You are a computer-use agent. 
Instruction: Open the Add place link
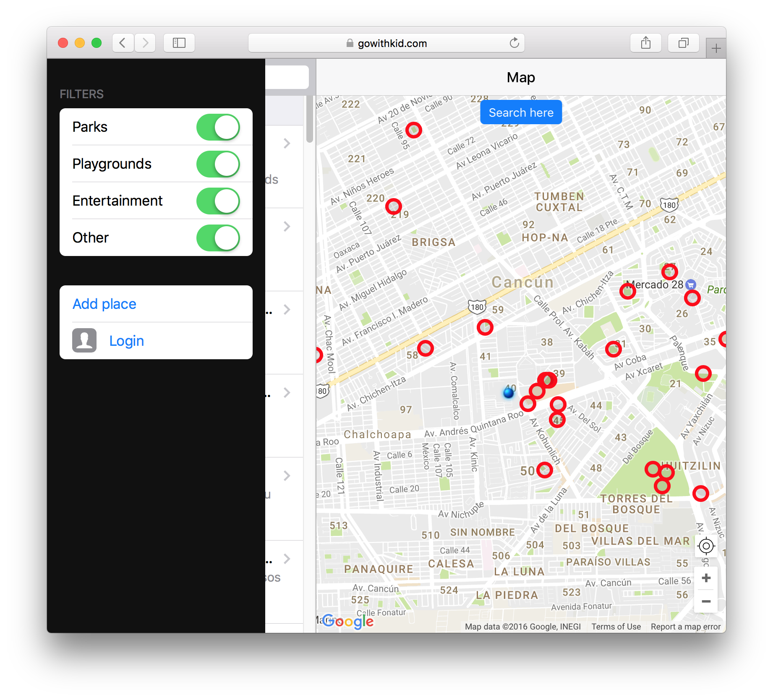104,304
